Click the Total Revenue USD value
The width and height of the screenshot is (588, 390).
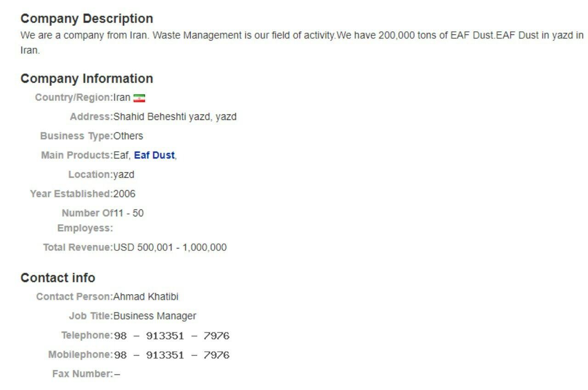[x=170, y=248]
